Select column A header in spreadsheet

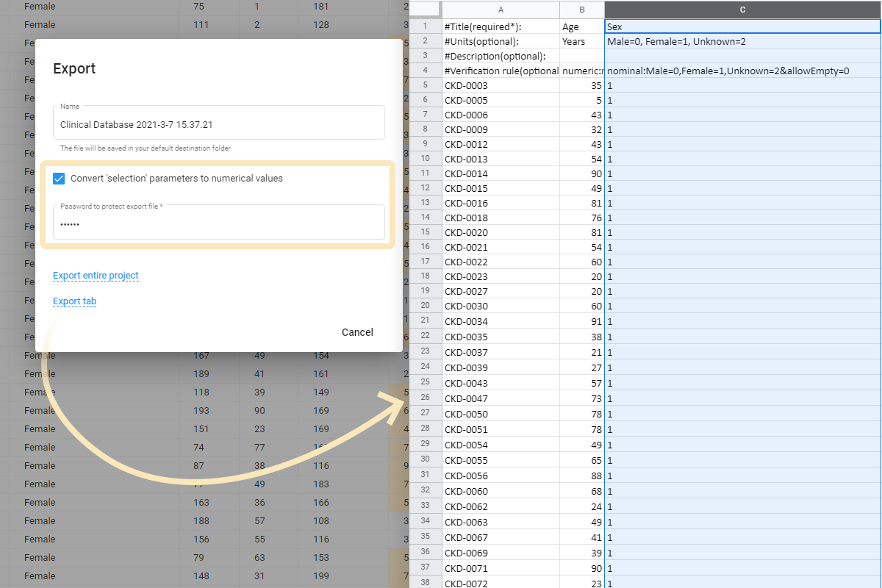point(501,10)
